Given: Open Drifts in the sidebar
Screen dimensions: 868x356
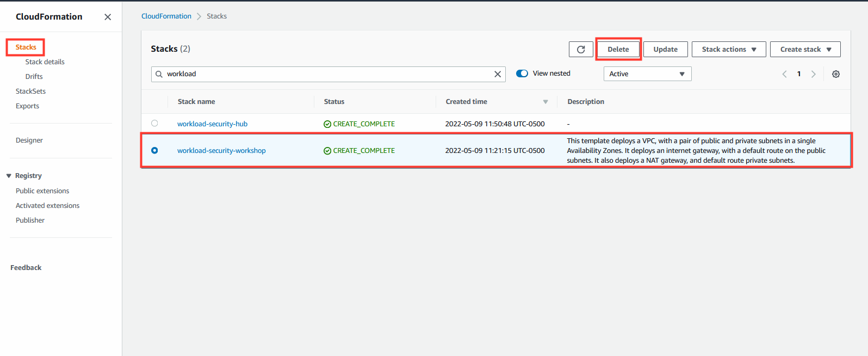Looking at the screenshot, I should 34,76.
